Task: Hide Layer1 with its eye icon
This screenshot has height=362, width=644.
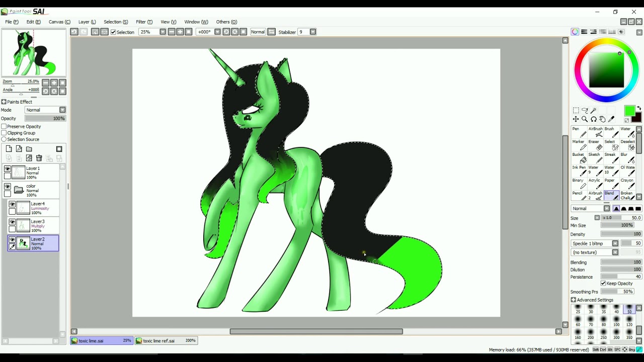Action: coord(8,169)
